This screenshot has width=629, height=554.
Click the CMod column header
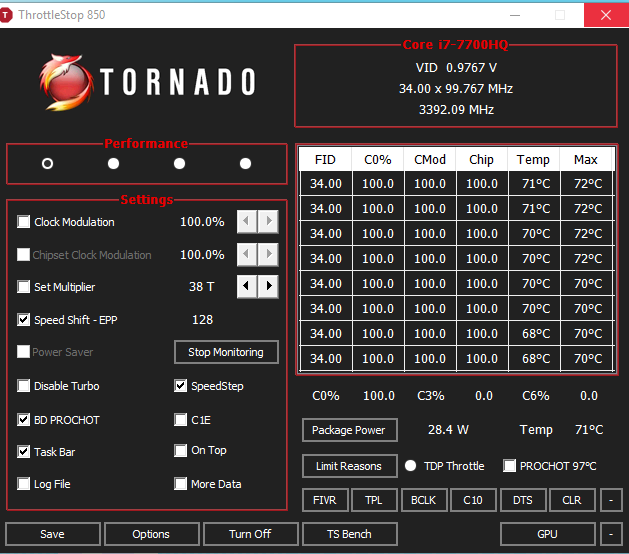click(x=430, y=160)
